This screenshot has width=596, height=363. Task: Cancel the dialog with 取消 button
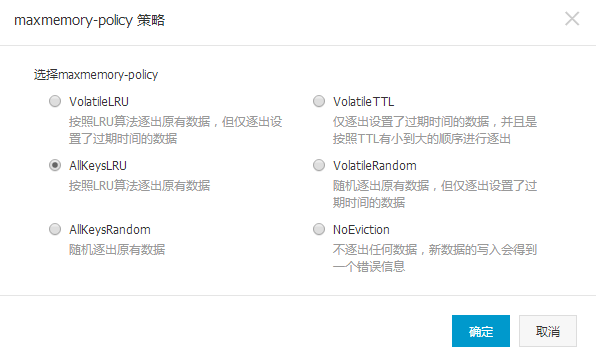[548, 331]
